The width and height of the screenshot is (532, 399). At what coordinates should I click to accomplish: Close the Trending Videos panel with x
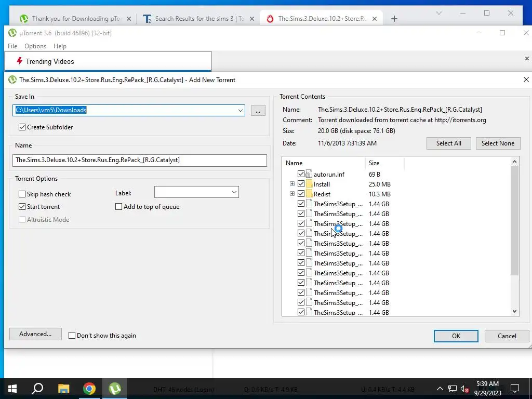click(527, 58)
